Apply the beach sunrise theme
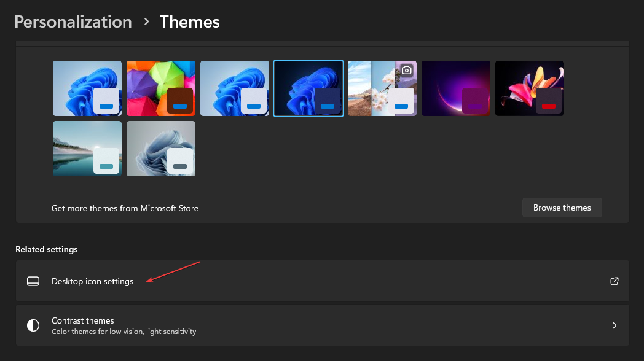This screenshot has width=644, height=361. click(87, 148)
